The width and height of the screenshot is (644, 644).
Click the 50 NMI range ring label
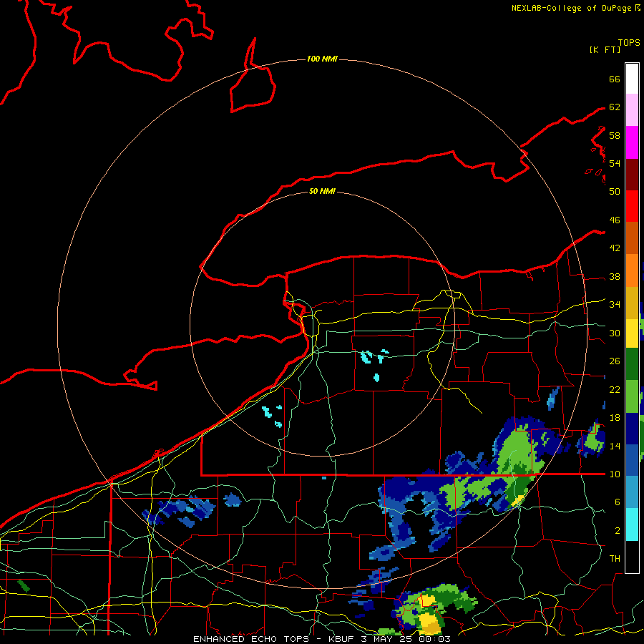point(322,191)
